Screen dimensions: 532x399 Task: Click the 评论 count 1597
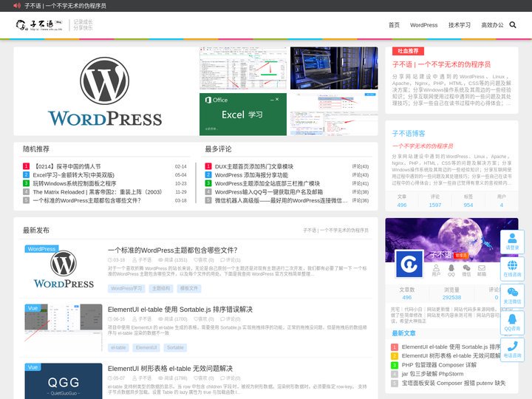[x=435, y=205]
